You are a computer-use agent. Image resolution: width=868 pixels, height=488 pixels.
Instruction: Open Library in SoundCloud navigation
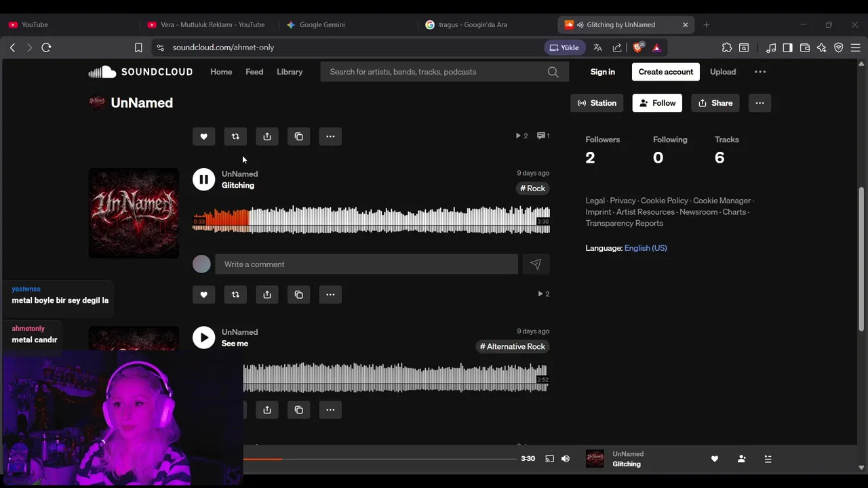[x=290, y=72]
